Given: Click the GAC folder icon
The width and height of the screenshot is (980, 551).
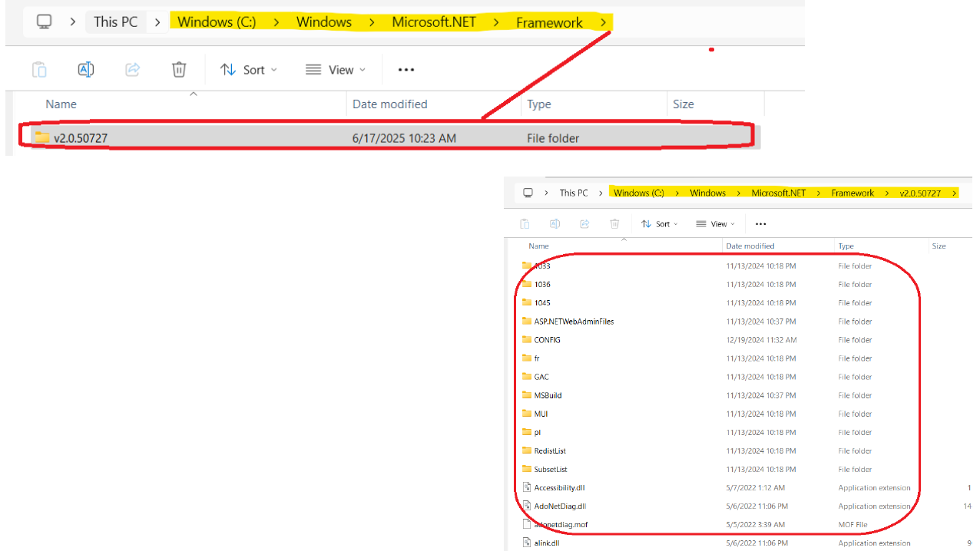Looking at the screenshot, I should coord(526,377).
